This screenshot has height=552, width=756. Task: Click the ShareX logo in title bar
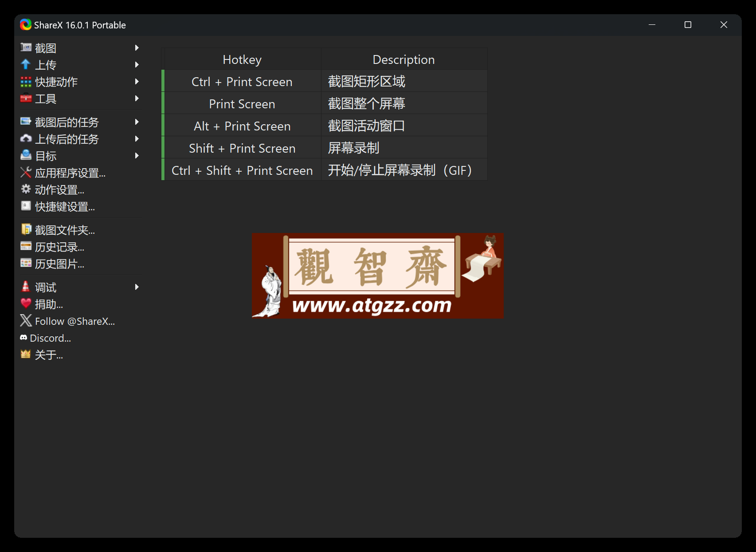(26, 25)
